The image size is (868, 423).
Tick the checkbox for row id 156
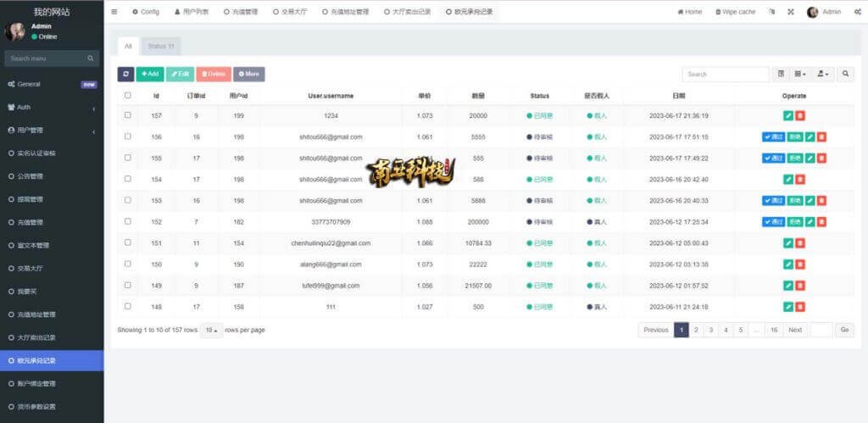pos(128,136)
